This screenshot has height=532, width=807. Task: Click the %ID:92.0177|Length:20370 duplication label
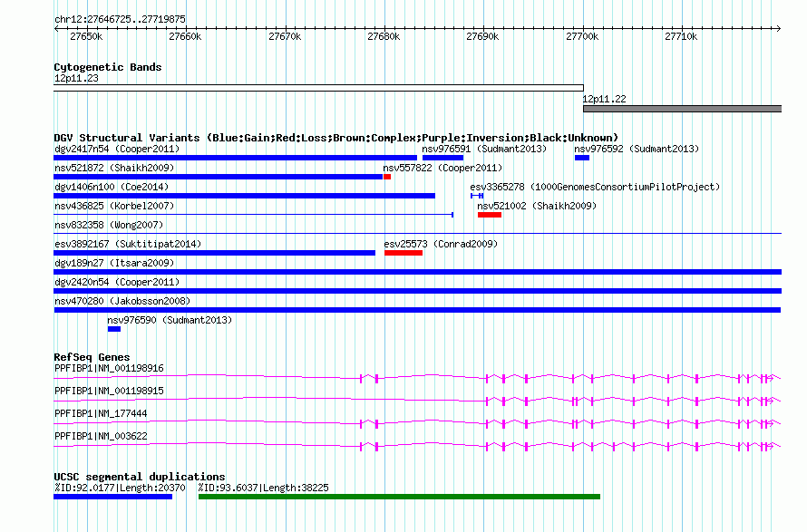coord(120,488)
